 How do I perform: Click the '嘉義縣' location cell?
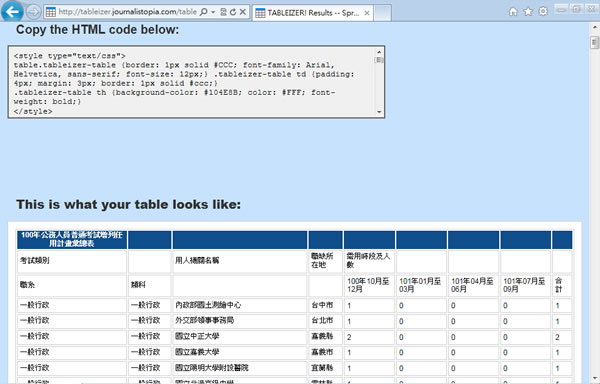[326, 337]
